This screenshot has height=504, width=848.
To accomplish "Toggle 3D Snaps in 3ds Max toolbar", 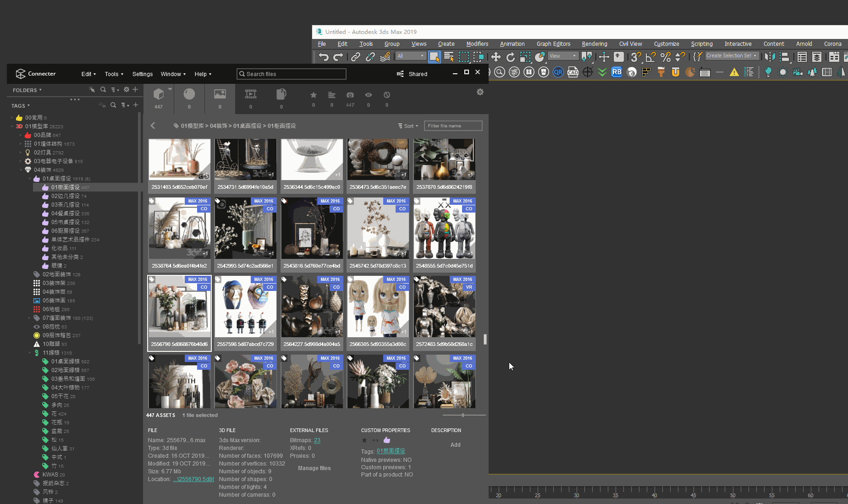I will pos(636,57).
